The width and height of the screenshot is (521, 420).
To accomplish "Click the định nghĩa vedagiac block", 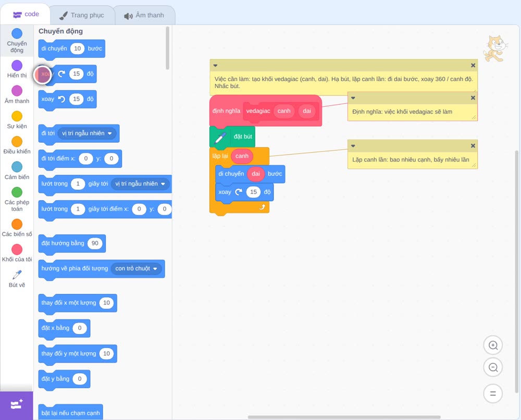I will click(266, 111).
